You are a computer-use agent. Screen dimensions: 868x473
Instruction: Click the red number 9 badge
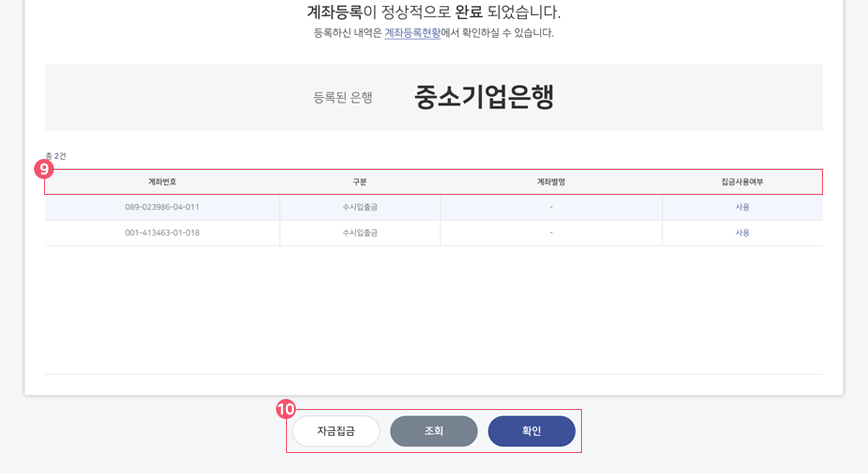44,169
